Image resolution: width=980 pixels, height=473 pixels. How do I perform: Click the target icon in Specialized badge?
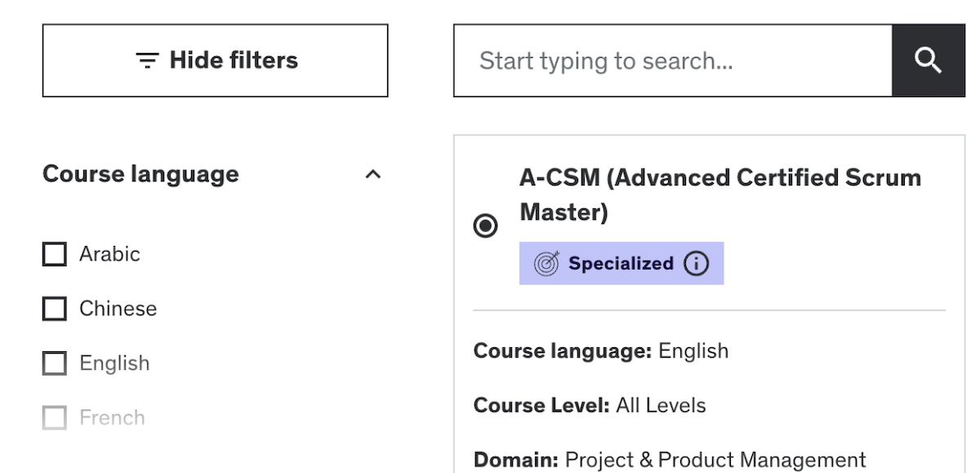[x=546, y=264]
